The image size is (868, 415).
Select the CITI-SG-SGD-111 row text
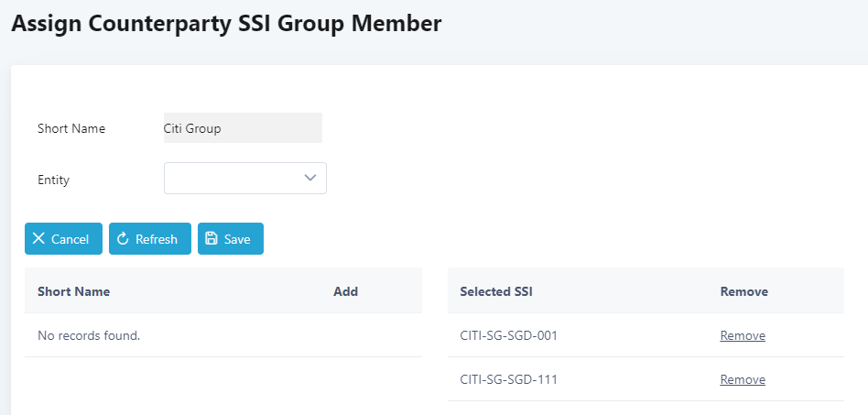click(x=509, y=380)
